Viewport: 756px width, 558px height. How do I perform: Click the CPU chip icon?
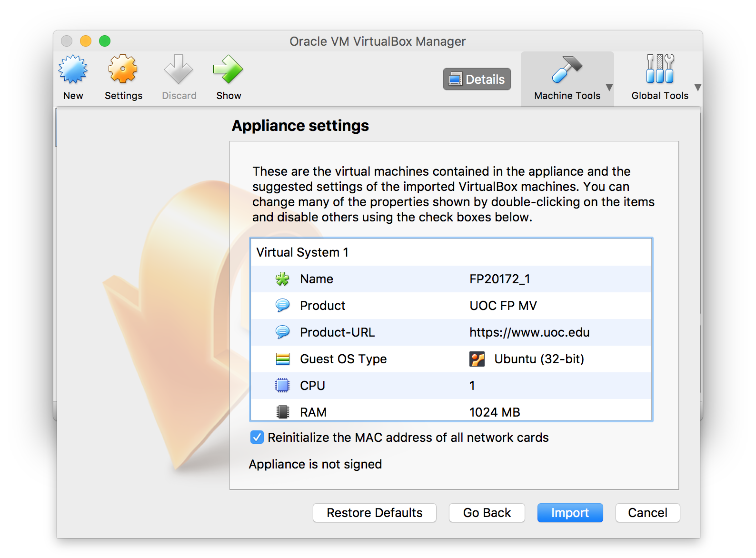[x=282, y=385]
